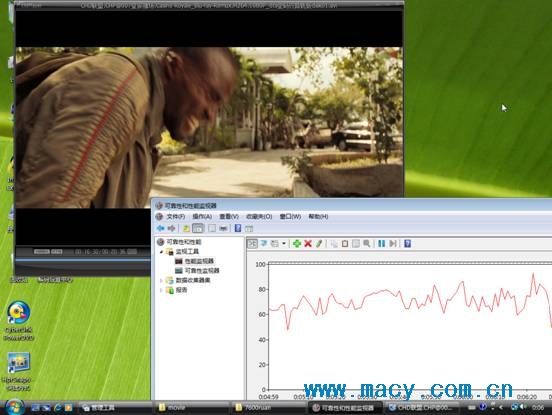Open the 文件(F) menu

[x=176, y=216]
